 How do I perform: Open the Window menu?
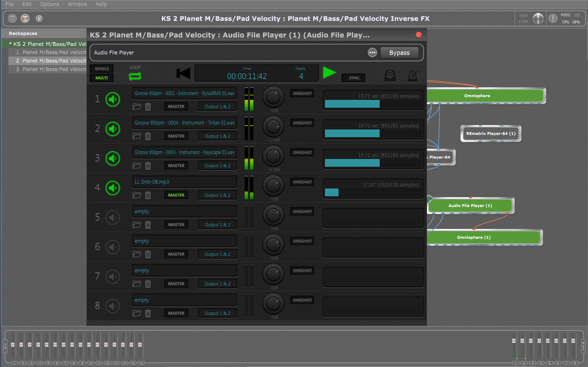click(77, 4)
